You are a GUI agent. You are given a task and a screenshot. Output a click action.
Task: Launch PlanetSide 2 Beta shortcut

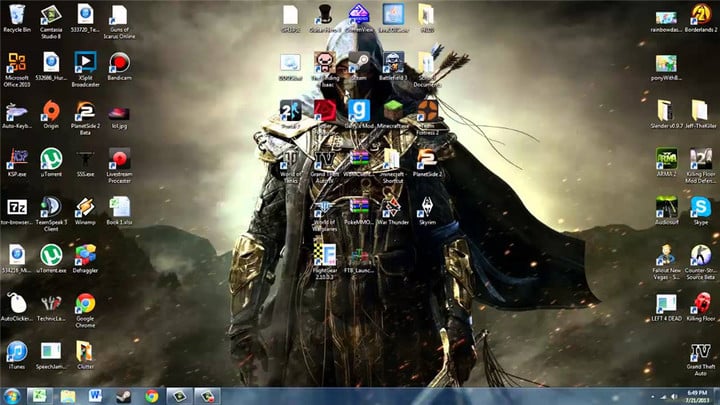coord(85,118)
